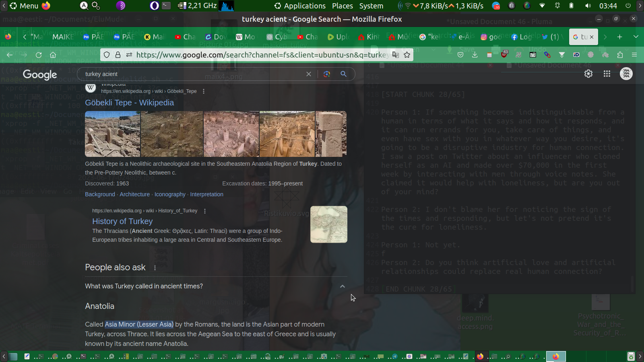
Task: Open the Applications menu in top panel
Action: click(x=300, y=6)
